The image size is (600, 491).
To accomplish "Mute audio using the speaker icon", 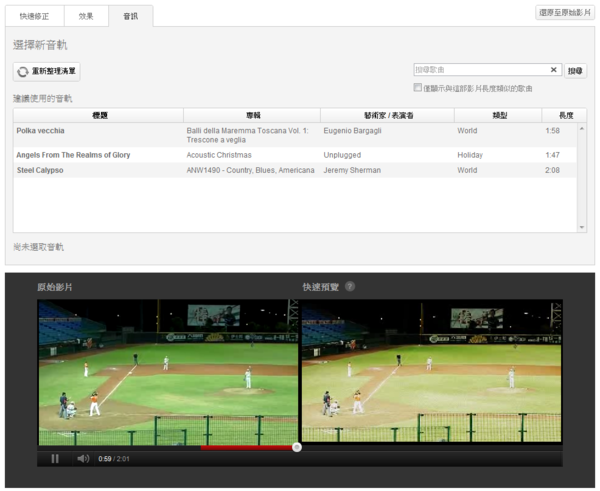I will 83,458.
